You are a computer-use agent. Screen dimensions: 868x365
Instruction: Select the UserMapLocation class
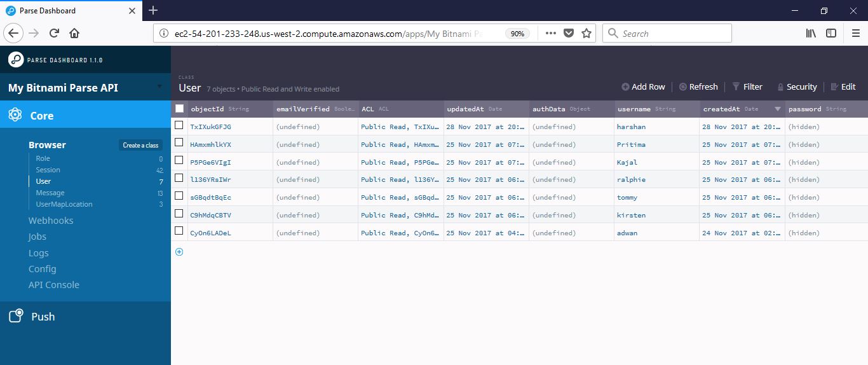[x=64, y=204]
